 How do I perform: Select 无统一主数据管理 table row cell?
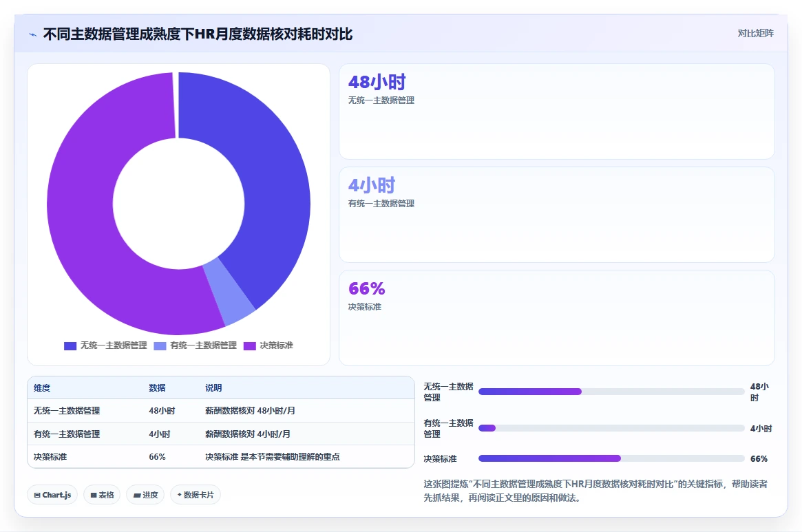[x=67, y=411]
